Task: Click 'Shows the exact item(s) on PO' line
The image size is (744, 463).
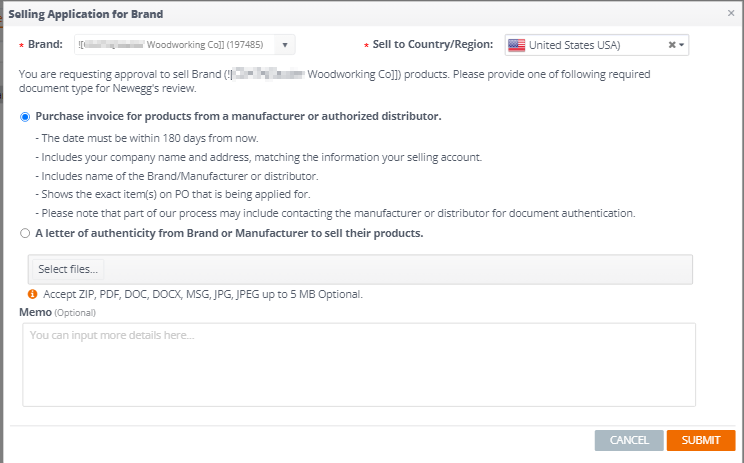Action: 173,194
